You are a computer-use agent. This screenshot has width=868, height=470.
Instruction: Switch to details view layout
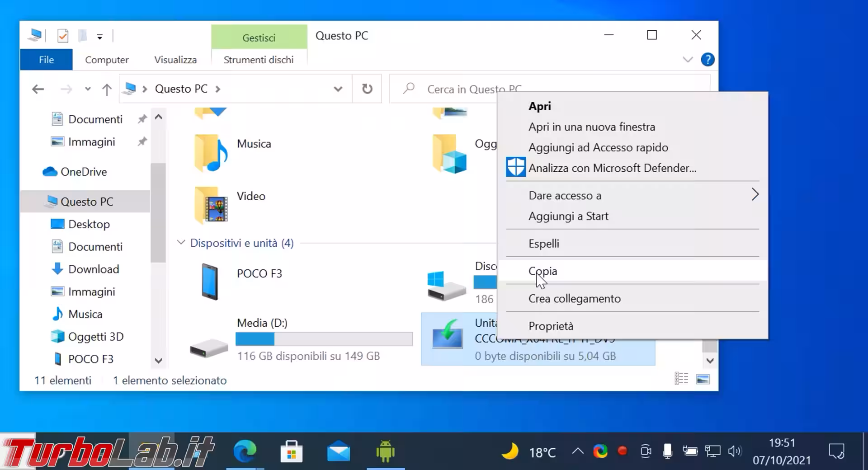(681, 379)
